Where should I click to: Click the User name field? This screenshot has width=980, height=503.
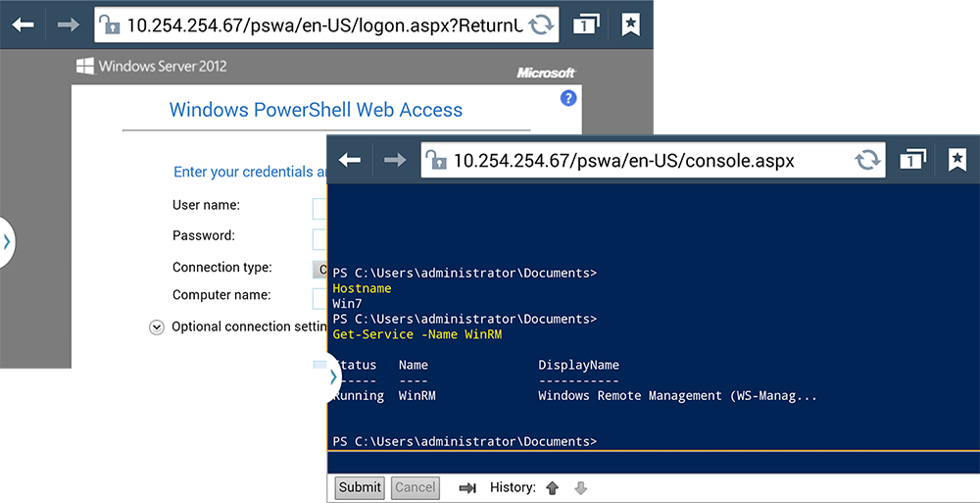coord(319,209)
